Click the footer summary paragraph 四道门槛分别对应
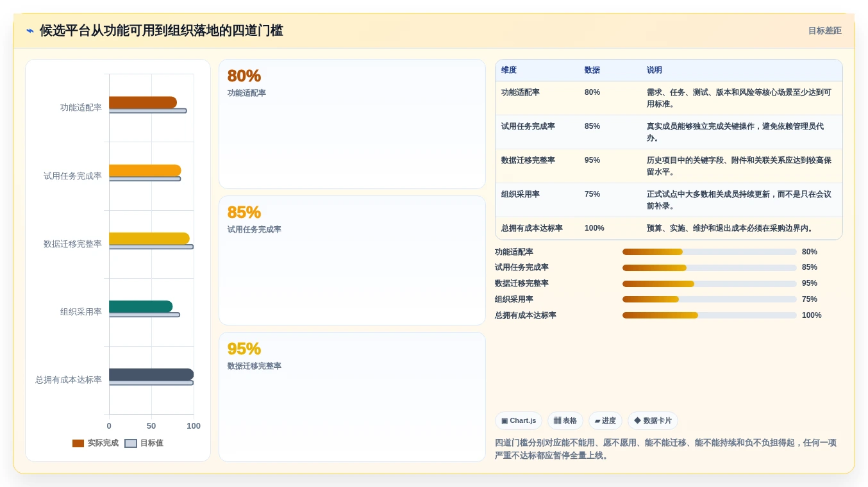This screenshot has height=487, width=868. 665,449
